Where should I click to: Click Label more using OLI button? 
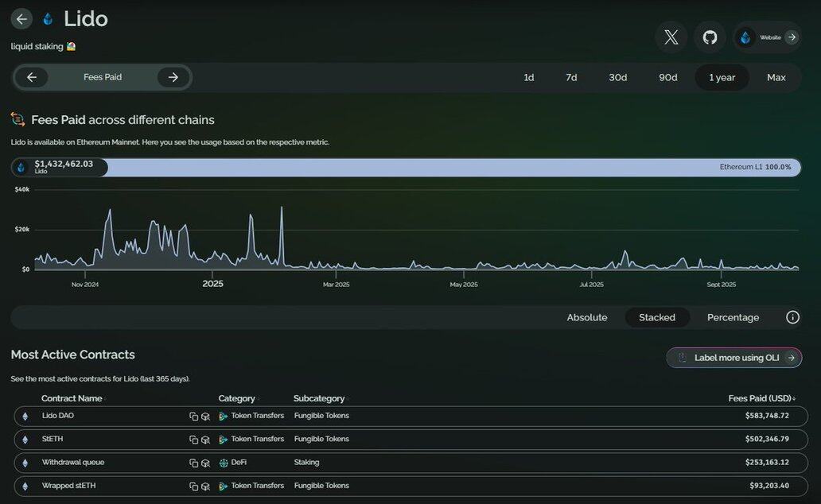tap(734, 358)
